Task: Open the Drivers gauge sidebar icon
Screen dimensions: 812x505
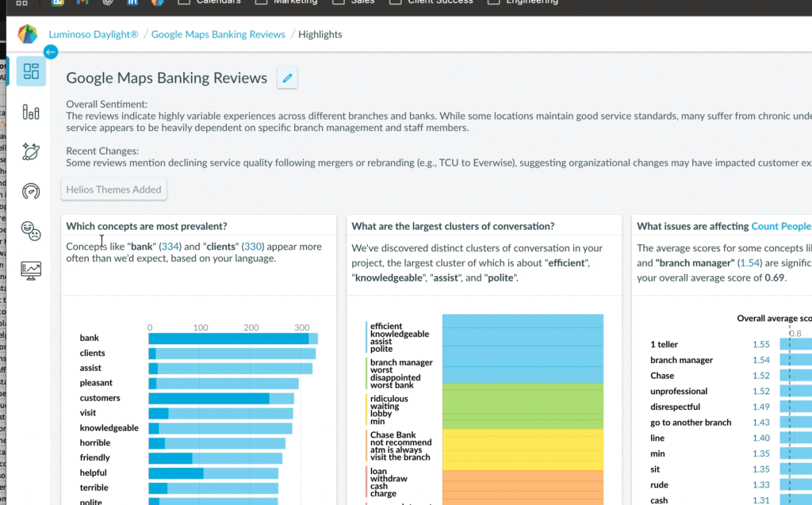Action: 31,191
